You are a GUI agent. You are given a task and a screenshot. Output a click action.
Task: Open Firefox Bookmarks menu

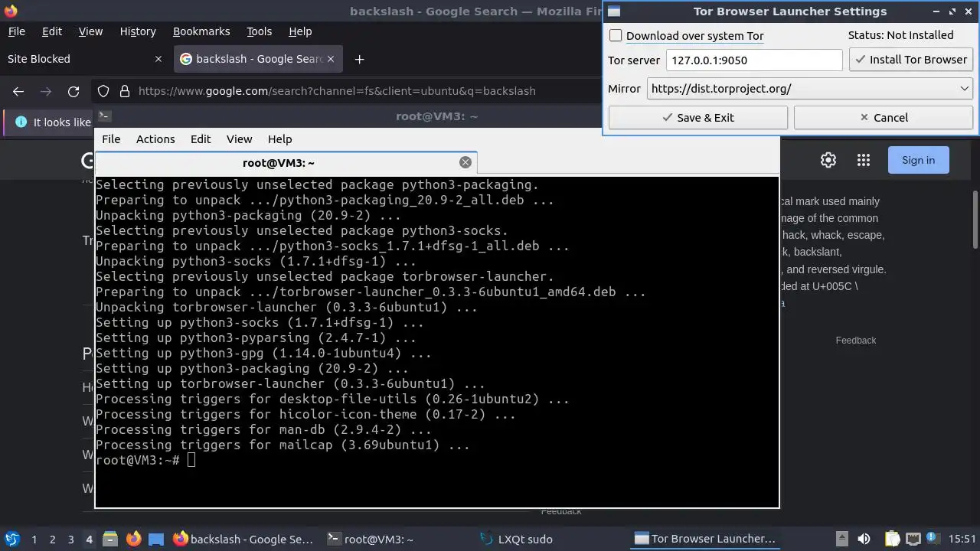[x=201, y=31]
